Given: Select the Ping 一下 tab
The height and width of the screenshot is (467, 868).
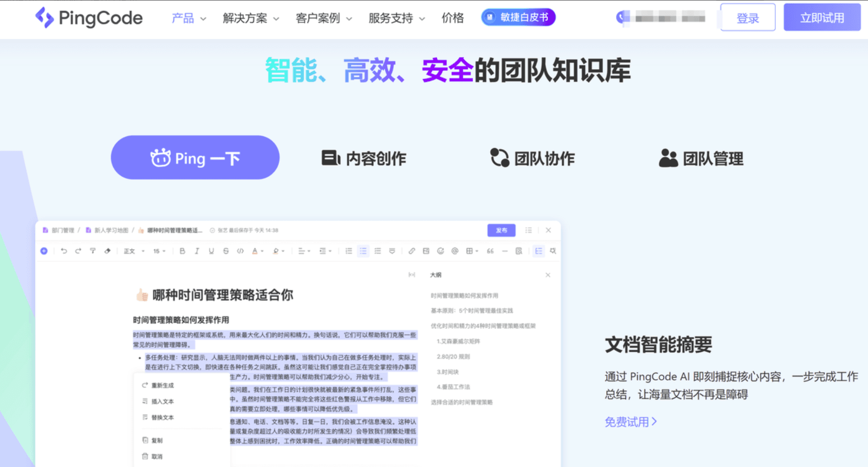Looking at the screenshot, I should (195, 157).
